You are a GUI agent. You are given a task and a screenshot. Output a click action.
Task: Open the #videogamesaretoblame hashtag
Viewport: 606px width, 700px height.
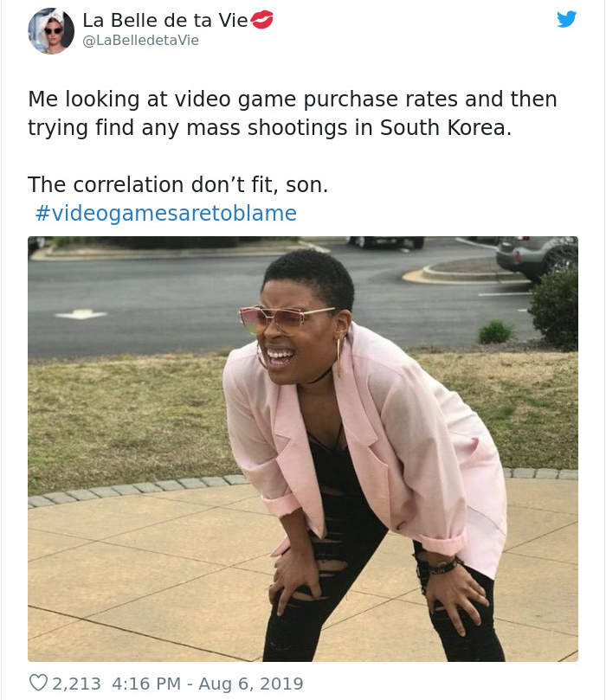pyautogui.click(x=165, y=213)
